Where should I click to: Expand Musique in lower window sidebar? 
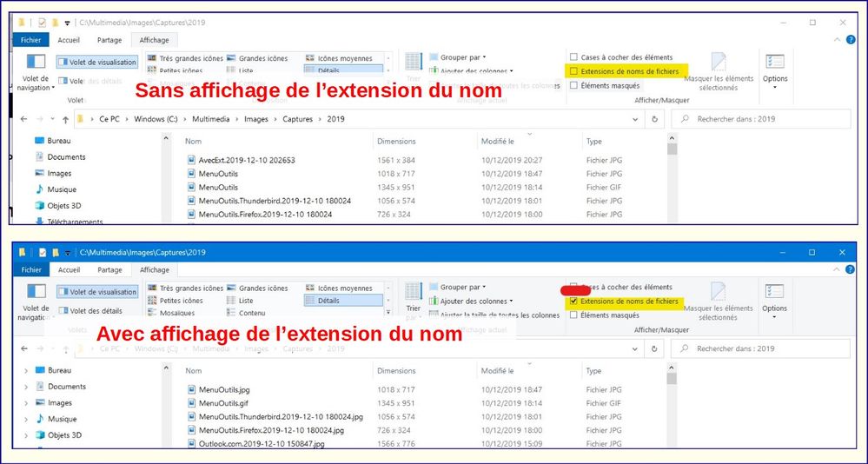[25, 419]
